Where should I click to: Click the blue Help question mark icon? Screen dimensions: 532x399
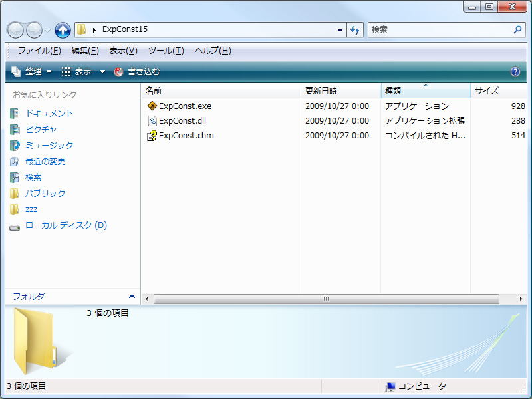coord(515,72)
